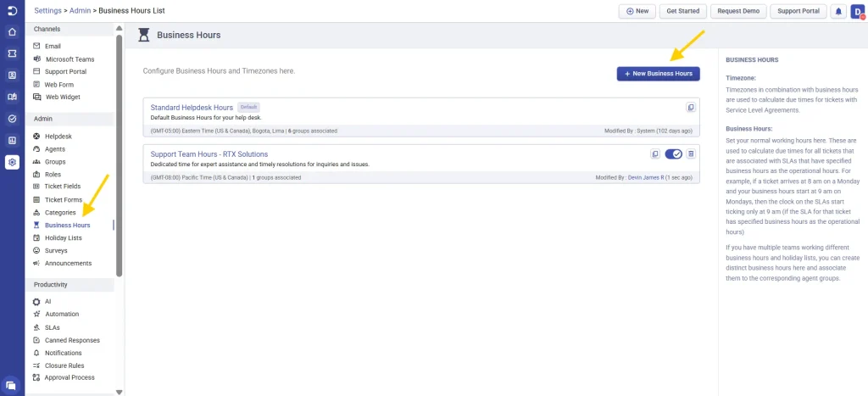Screen dimensions: 868x396
Task: Go to Ticket Forms in Admin menu
Action: tap(63, 199)
